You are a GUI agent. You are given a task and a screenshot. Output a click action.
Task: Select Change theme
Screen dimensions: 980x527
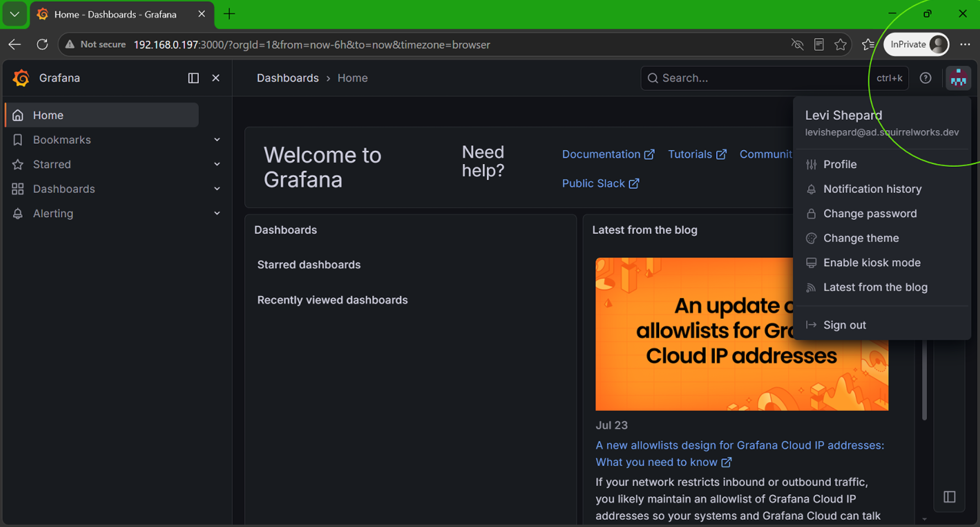click(882, 238)
